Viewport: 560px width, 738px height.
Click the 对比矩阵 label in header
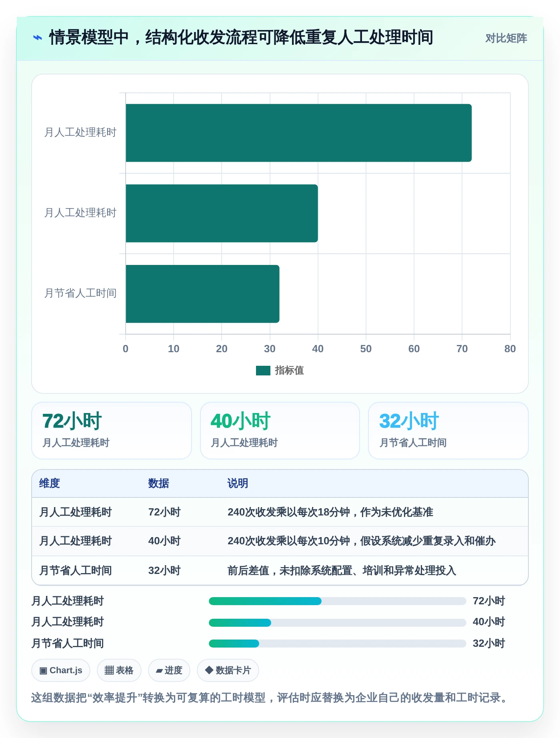click(506, 38)
